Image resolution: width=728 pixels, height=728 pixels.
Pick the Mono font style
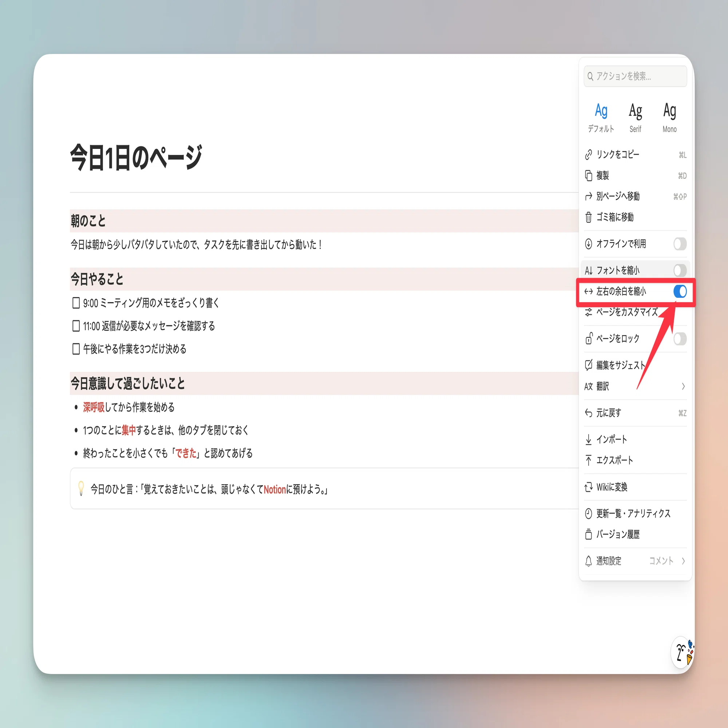point(670,118)
